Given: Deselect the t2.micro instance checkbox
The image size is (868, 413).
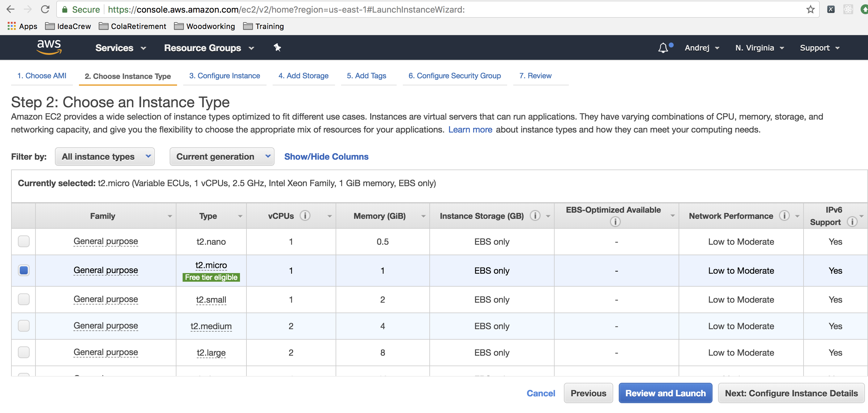Looking at the screenshot, I should 23,270.
